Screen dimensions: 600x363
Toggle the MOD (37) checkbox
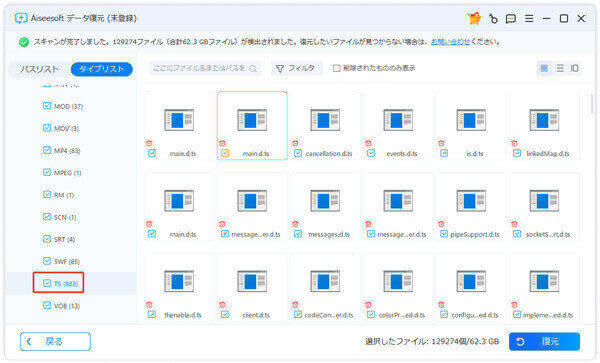[x=47, y=106]
